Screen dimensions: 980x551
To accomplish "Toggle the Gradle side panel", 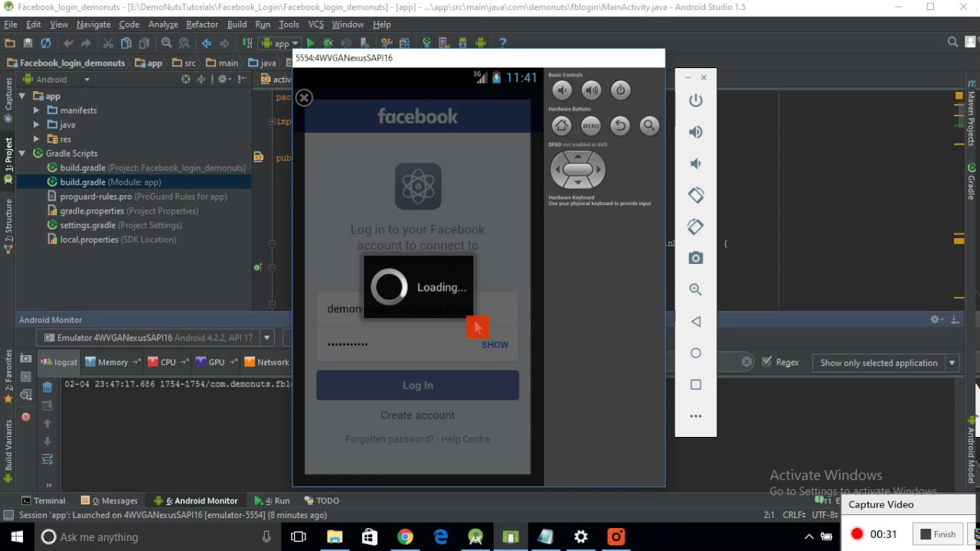I will pyautogui.click(x=971, y=182).
